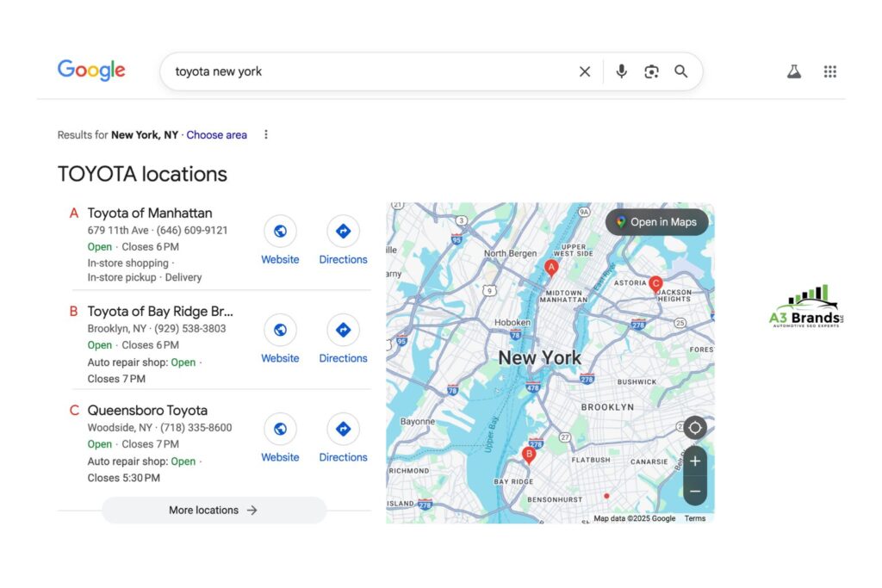This screenshot has height=588, width=882.
Task: Open Search Labs flask icon
Action: pos(794,71)
